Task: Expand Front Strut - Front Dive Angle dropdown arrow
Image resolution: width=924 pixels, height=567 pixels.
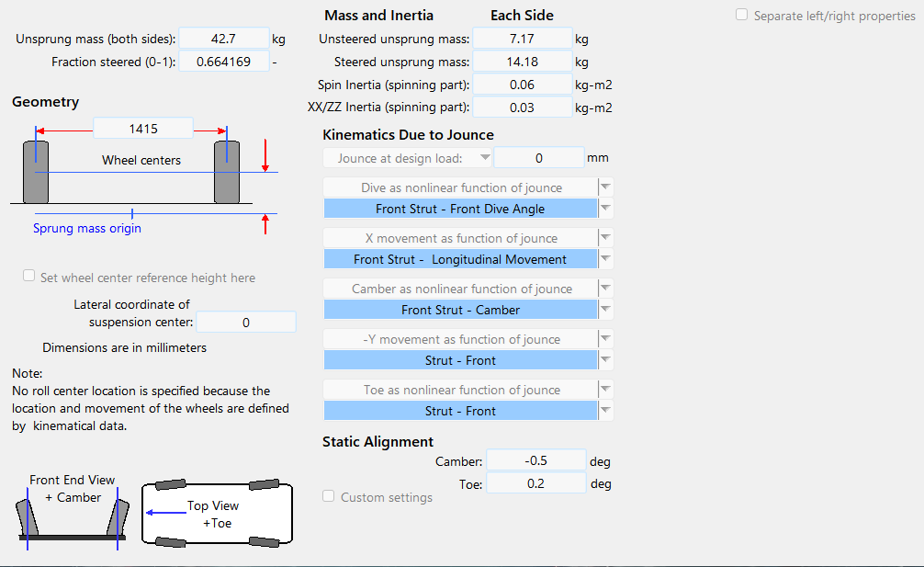Action: tap(605, 209)
